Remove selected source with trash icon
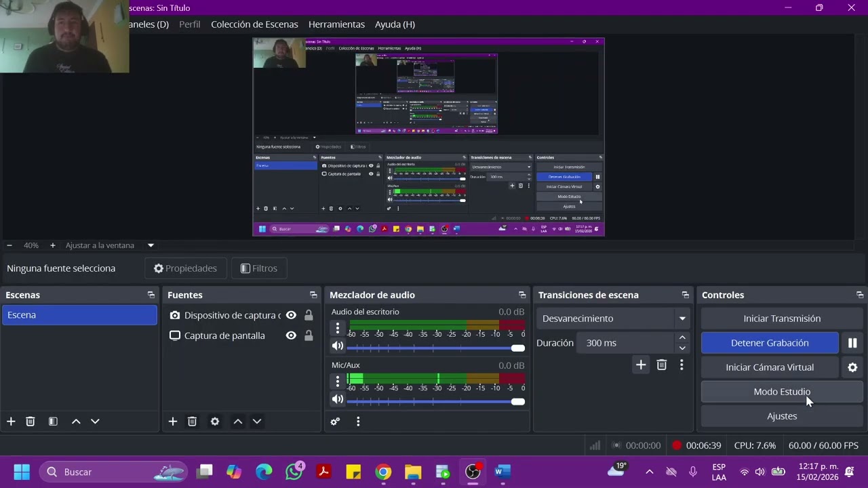The image size is (868, 488). (x=192, y=422)
